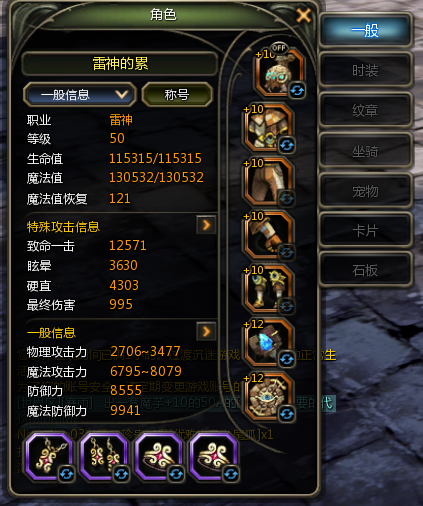Click the +10 pants equipment slot
This screenshot has width=423, height=506.
pyautogui.click(x=269, y=181)
